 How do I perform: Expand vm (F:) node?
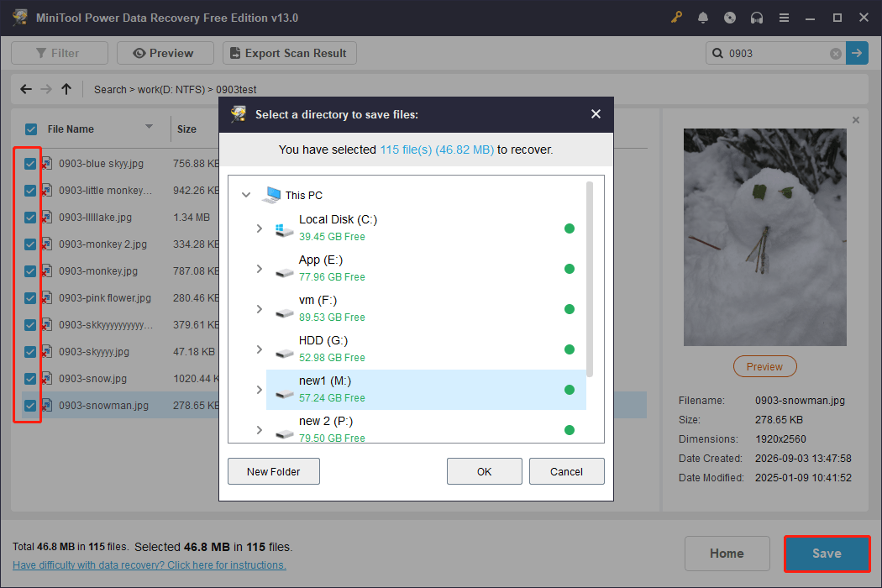(260, 309)
